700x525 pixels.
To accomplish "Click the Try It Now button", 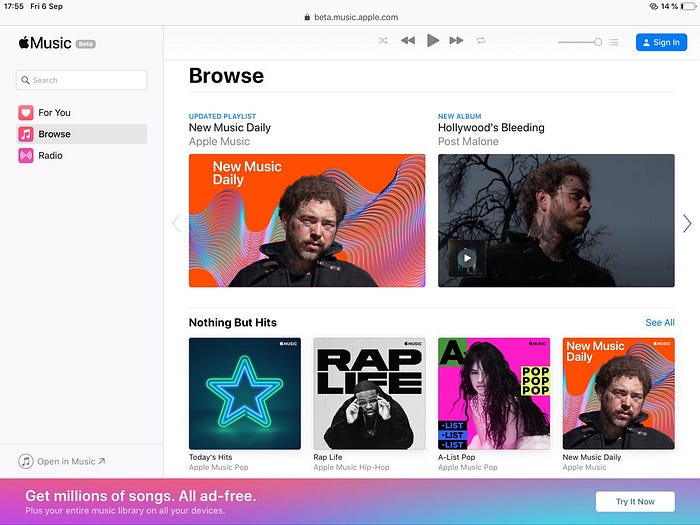I will tap(635, 501).
